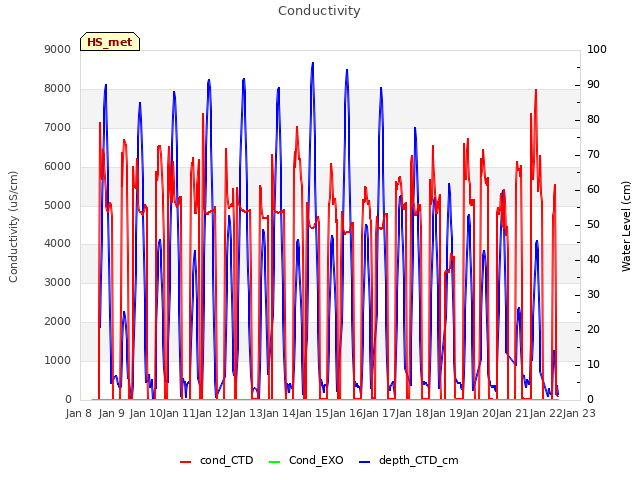Click the 30 right axis tick label
The image size is (640, 480).
point(593,295)
